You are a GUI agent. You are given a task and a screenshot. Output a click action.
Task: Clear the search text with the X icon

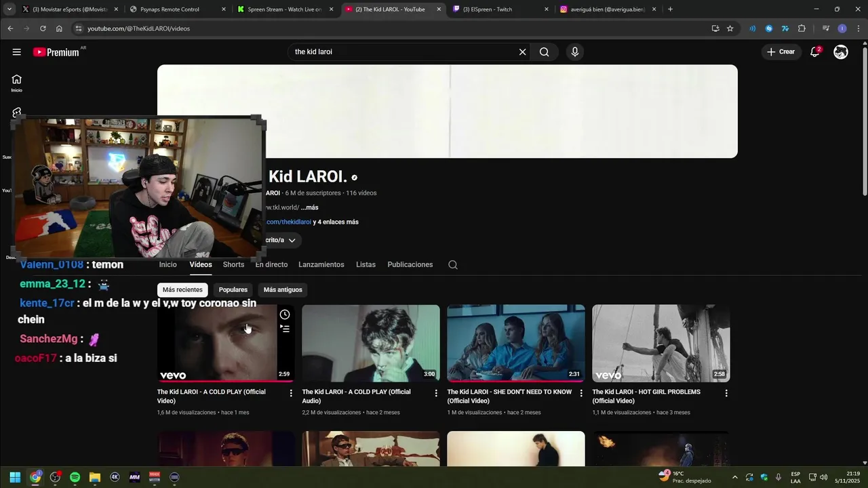click(522, 52)
